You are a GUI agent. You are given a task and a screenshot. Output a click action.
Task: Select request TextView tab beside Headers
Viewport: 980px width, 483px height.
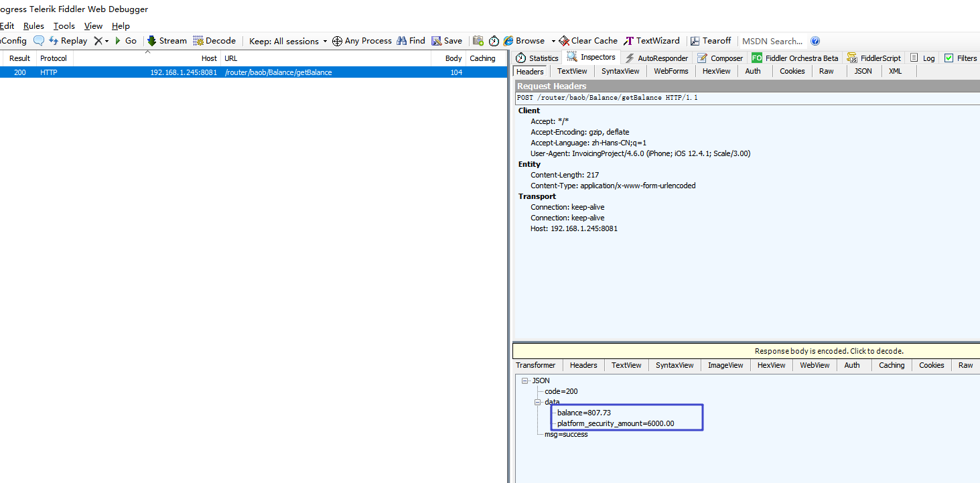tap(572, 71)
